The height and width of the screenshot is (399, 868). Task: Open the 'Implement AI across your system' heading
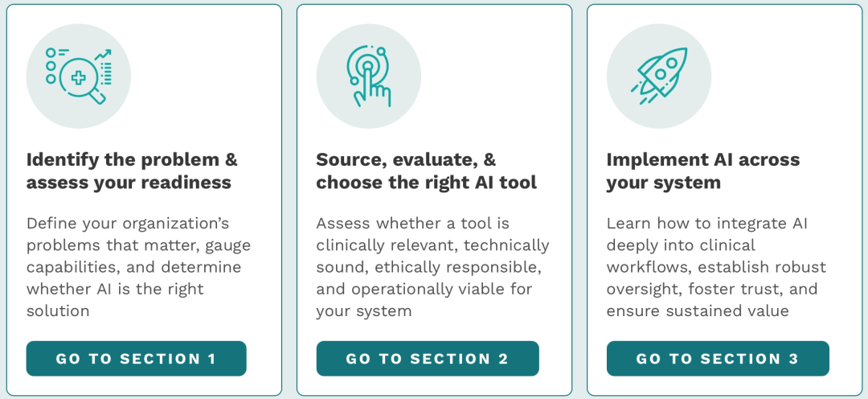click(x=702, y=171)
